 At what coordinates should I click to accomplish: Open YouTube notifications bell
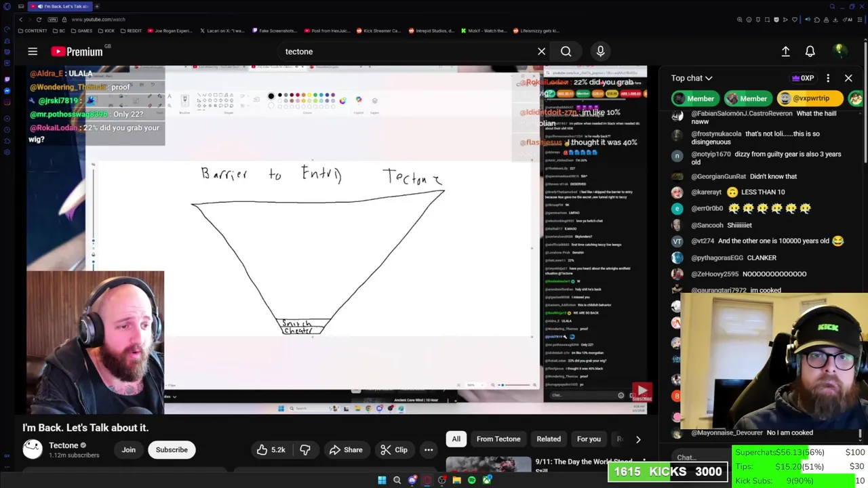[810, 52]
